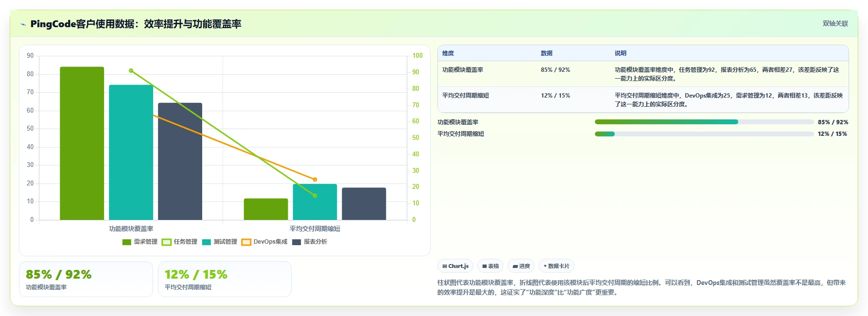Click x-axis label 平均交付周期缩短
This screenshot has width=868, height=316.
[x=315, y=229]
